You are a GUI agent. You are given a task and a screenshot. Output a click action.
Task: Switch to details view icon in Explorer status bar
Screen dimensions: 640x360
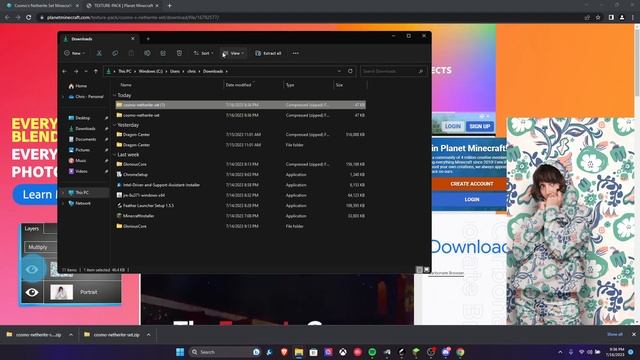419,269
